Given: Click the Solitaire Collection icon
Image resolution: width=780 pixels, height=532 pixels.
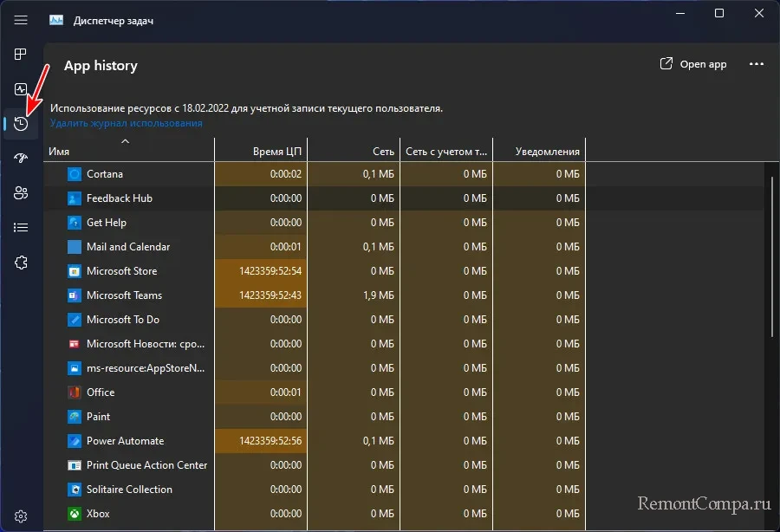Looking at the screenshot, I should (75, 490).
